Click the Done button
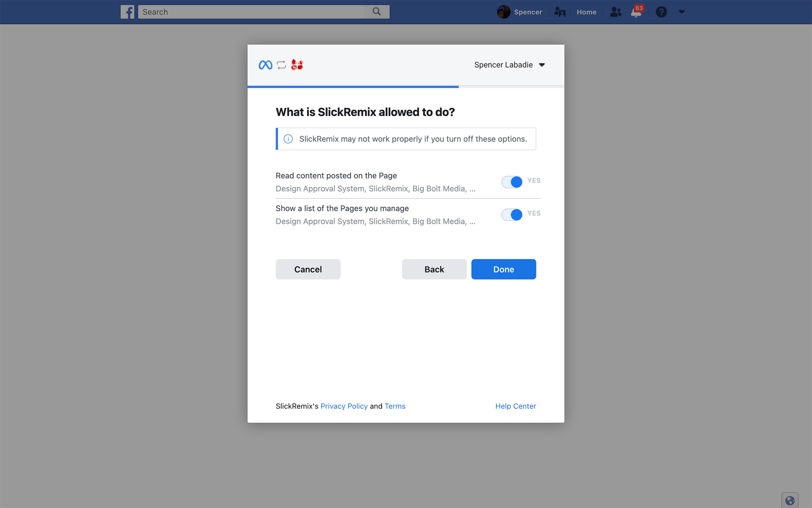This screenshot has height=508, width=812. click(x=503, y=269)
